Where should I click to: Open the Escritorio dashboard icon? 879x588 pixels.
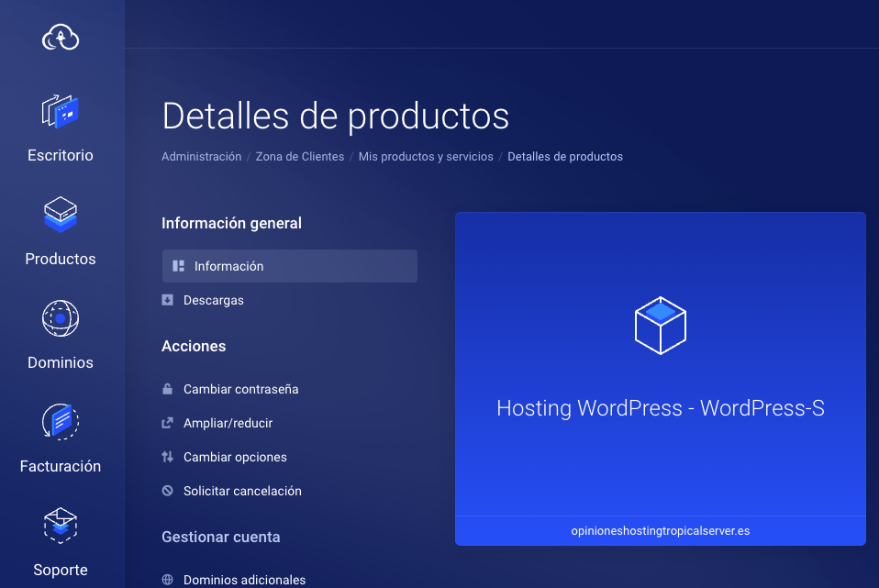tap(61, 112)
